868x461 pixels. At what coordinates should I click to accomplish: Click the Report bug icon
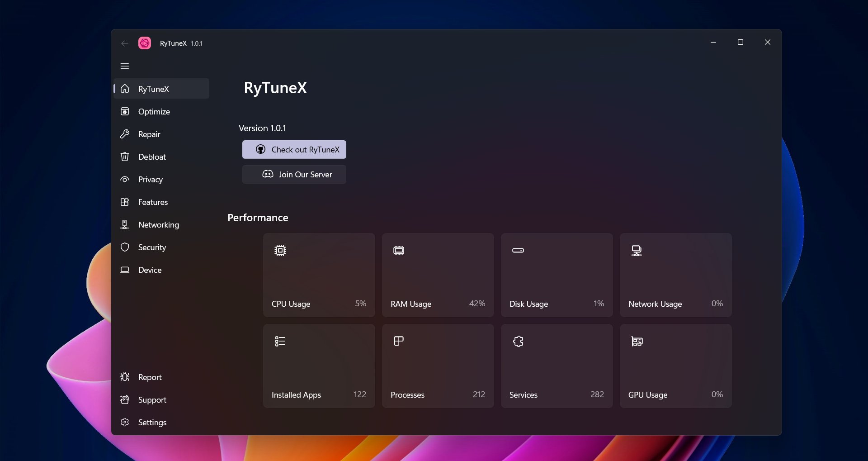(125, 377)
